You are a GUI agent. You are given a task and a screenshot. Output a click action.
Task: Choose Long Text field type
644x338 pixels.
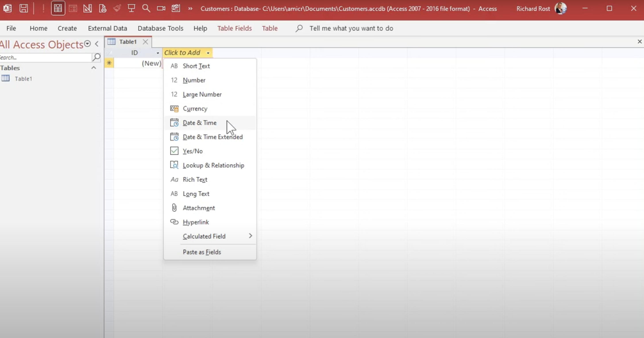[210, 194]
